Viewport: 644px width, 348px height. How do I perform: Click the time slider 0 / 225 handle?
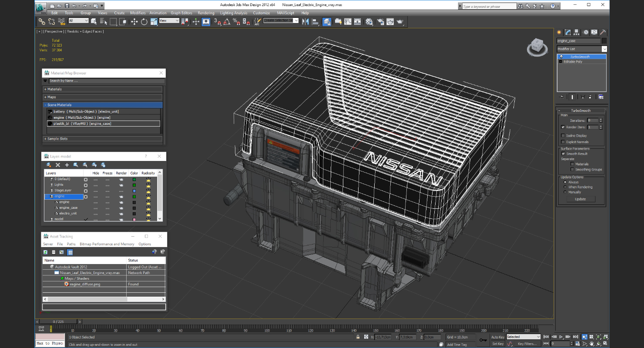(59, 322)
